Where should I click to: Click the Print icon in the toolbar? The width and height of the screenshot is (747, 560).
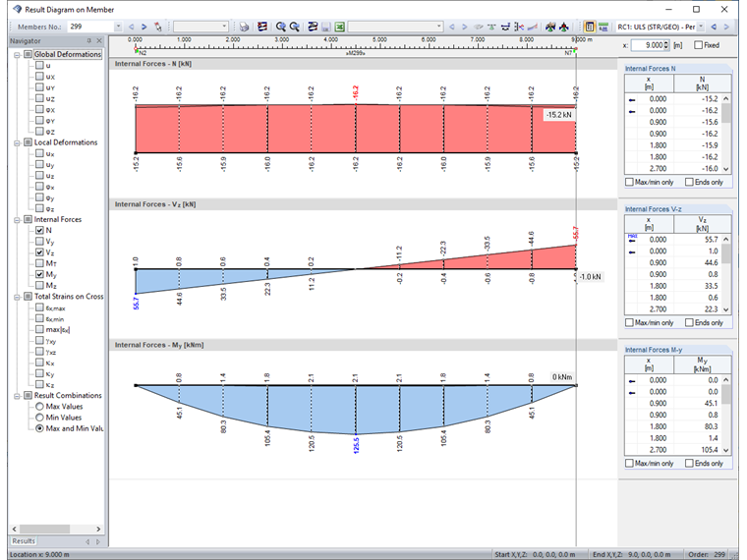coord(245,28)
